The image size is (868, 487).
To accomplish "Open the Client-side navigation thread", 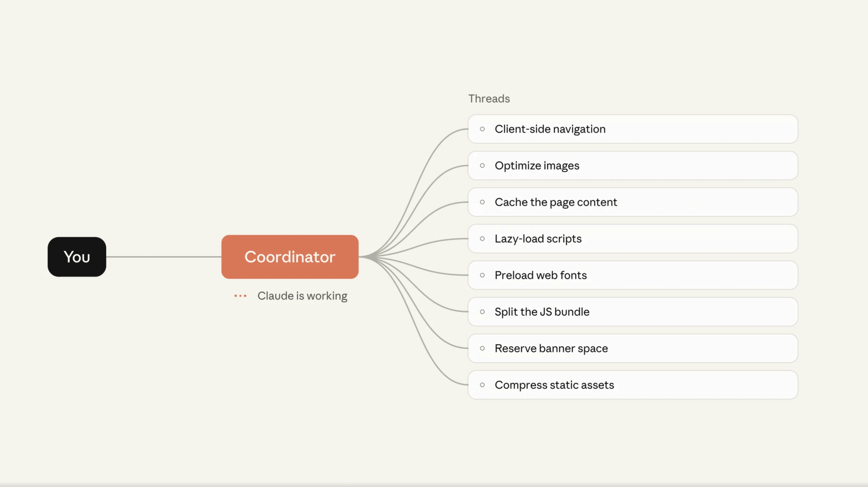I will [633, 129].
